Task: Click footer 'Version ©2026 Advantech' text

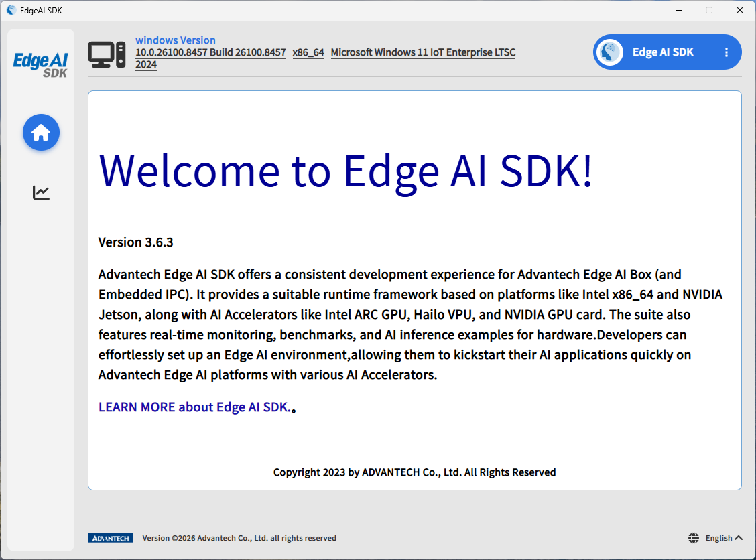Action: pos(239,538)
